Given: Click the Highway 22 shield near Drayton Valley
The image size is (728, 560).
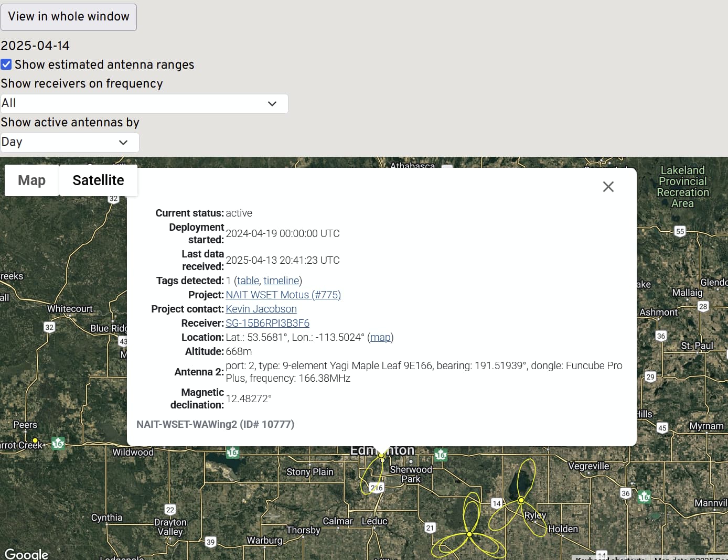Looking at the screenshot, I should coord(170,510).
